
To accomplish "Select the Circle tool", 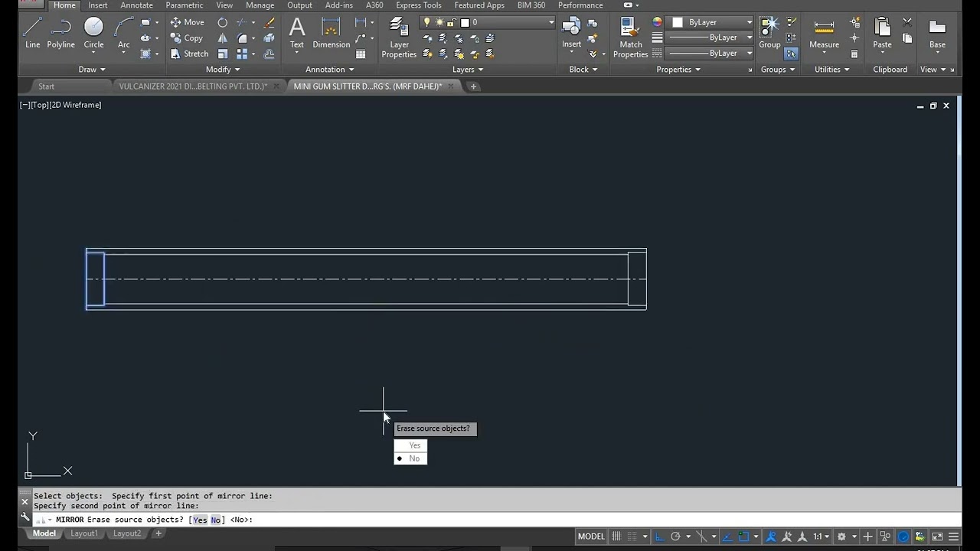I will point(93,34).
